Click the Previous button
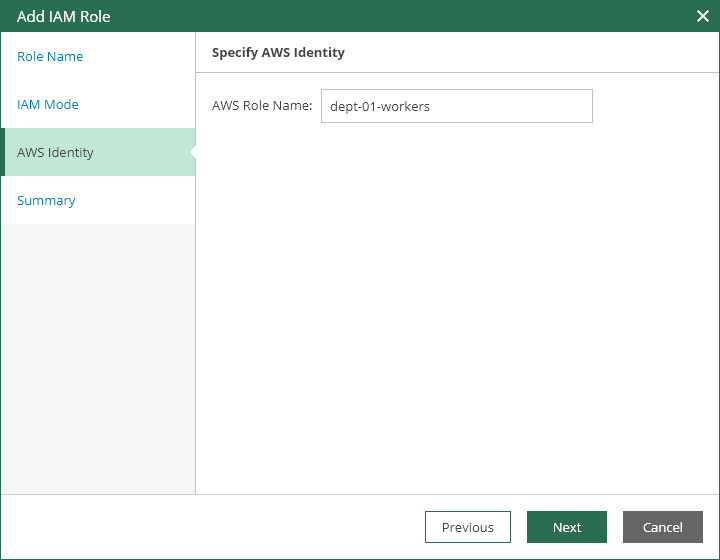 click(x=467, y=527)
